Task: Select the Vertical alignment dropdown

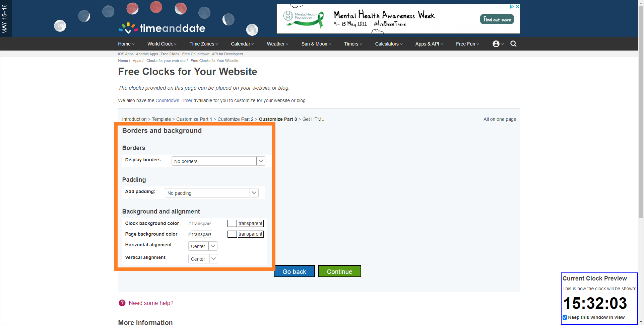Action: coord(203,259)
